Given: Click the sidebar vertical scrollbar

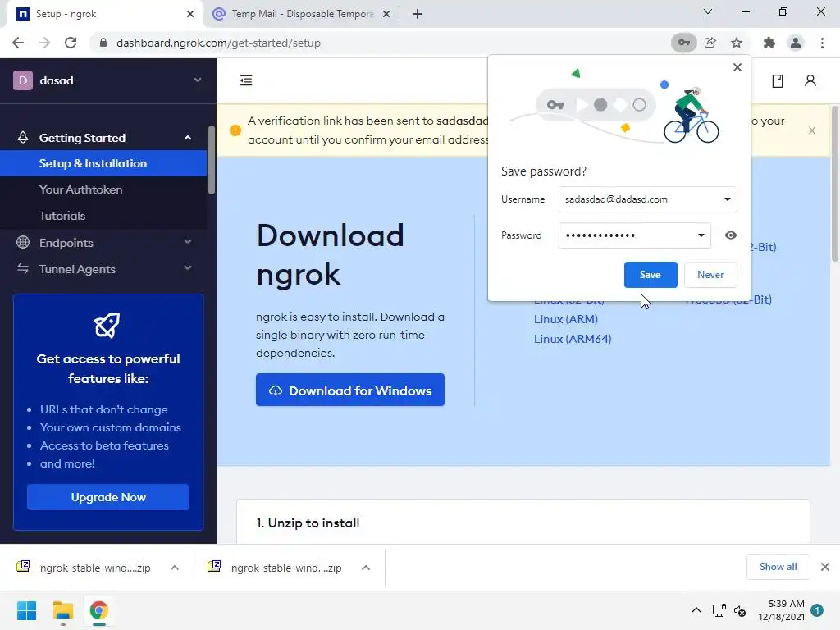Looking at the screenshot, I should click(x=212, y=160).
